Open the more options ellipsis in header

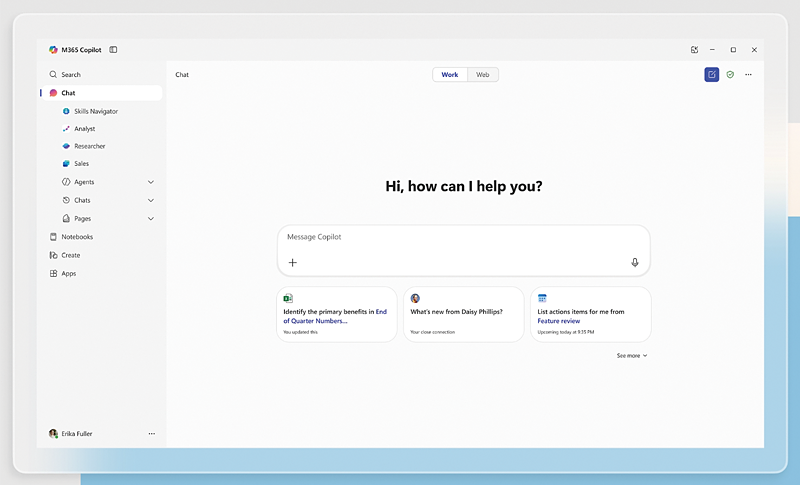pyautogui.click(x=748, y=75)
